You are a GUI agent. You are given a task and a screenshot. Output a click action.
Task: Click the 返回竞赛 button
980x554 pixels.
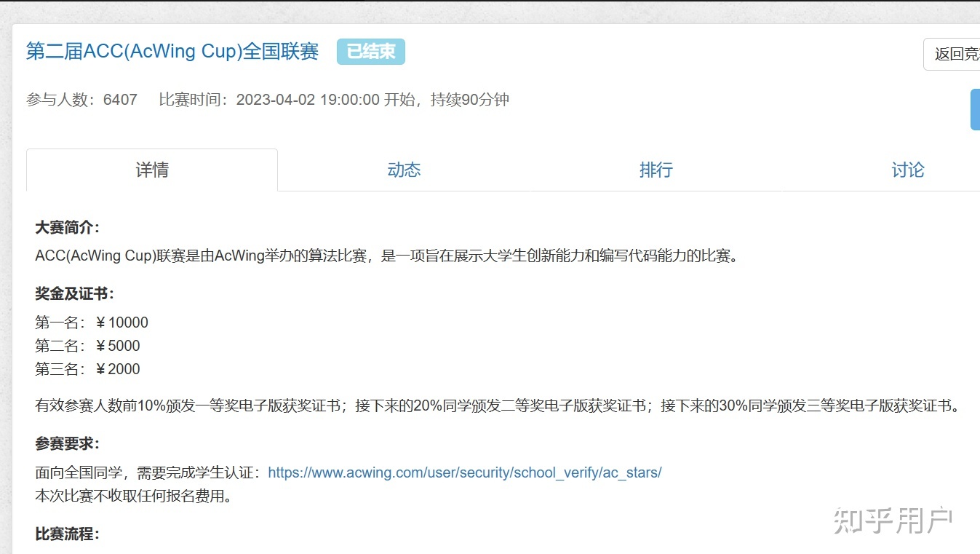[x=952, y=55]
